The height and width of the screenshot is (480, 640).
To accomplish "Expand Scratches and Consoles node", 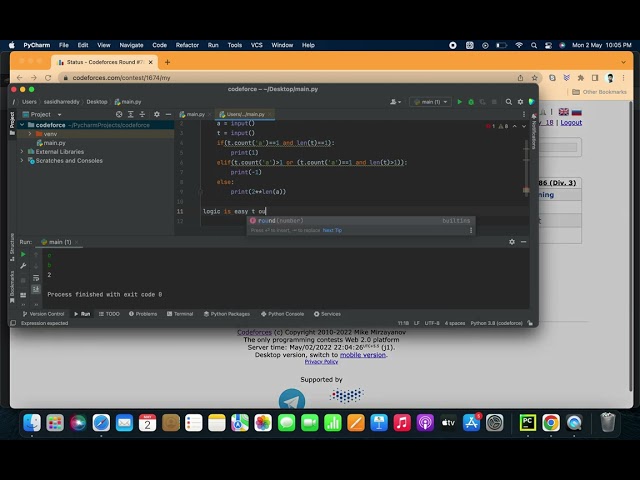I will click(22, 160).
